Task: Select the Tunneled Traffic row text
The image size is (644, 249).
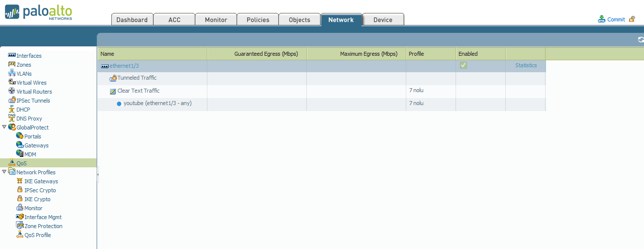Action: [137, 78]
